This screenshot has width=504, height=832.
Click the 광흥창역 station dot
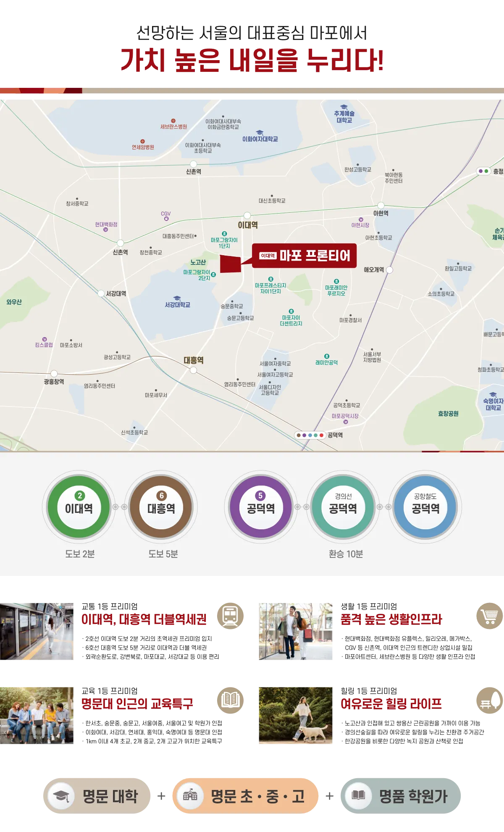point(54,374)
